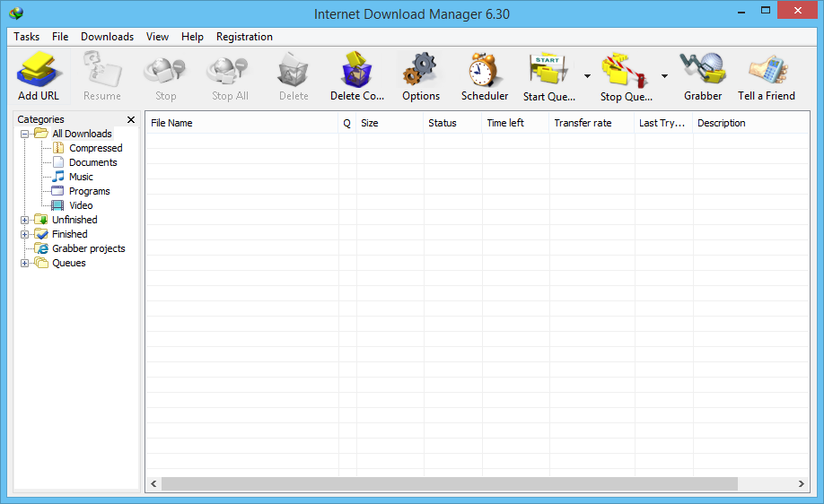Click the Delete Completed icon

click(357, 70)
